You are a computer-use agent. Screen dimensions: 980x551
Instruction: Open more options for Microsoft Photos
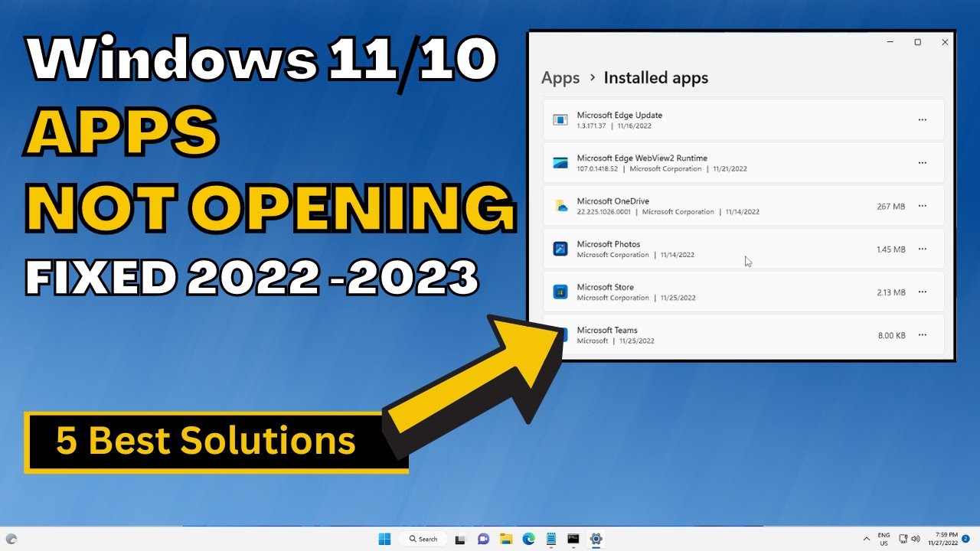coord(923,249)
